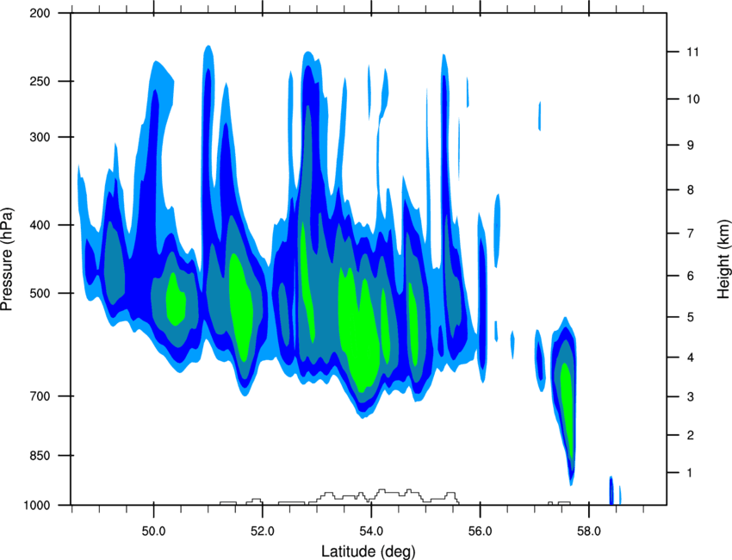Select the 700 pressure tick label

40,396
